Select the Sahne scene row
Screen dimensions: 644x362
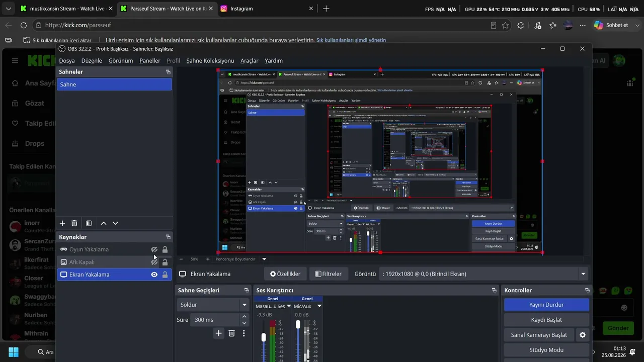tap(114, 84)
